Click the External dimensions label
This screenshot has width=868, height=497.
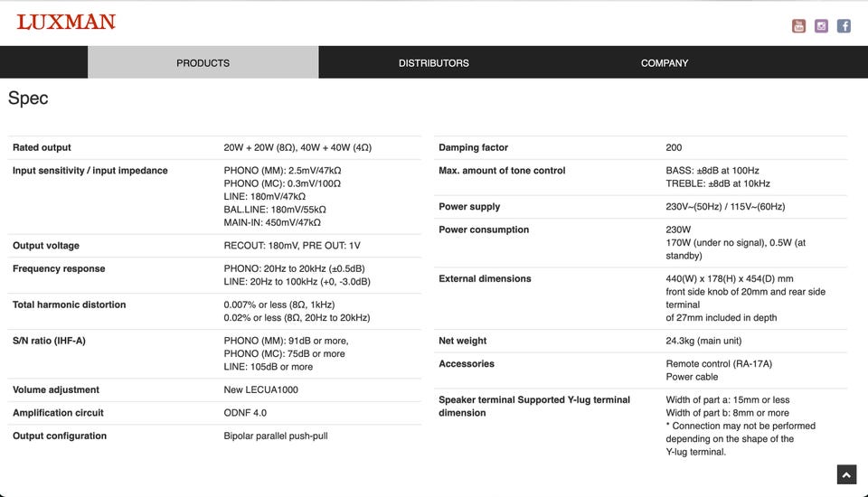(x=485, y=279)
